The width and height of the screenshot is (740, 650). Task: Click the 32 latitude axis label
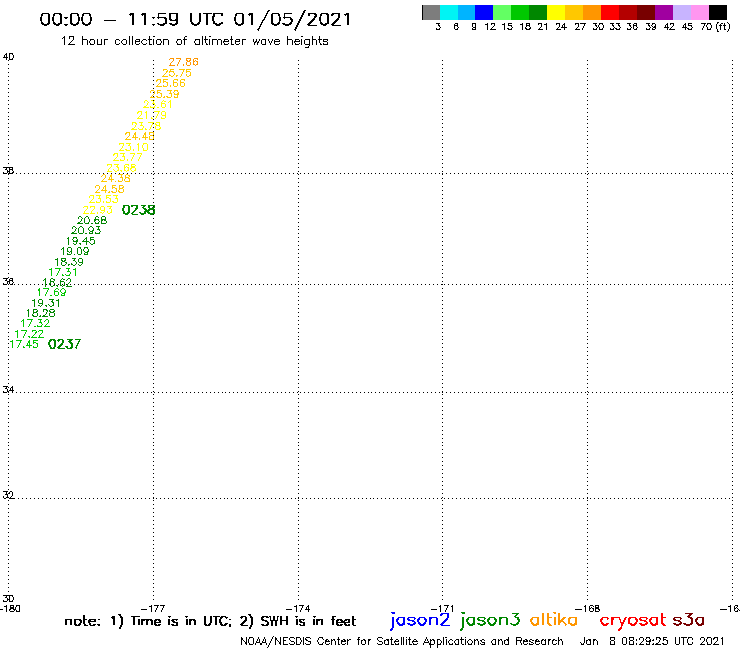(x=8, y=495)
